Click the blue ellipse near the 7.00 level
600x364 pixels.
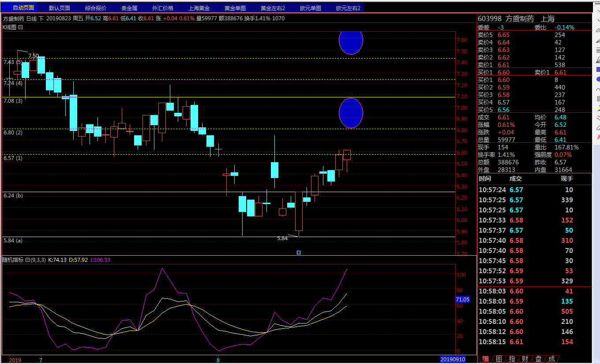coord(351,113)
